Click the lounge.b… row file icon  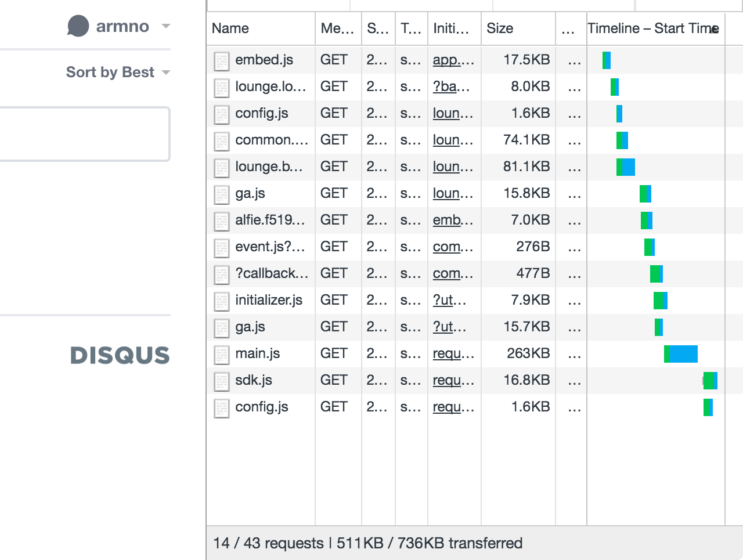(222, 168)
